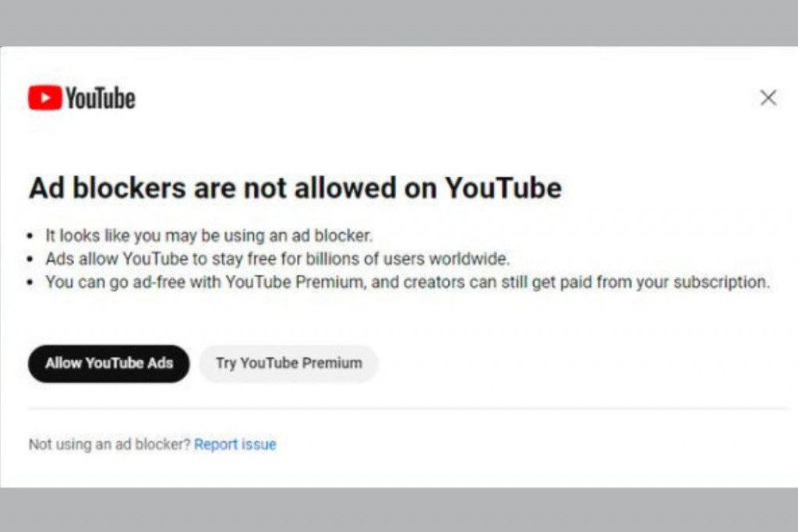Choose the Try YouTube Premium button
This screenshot has height=532, width=798.
(288, 363)
